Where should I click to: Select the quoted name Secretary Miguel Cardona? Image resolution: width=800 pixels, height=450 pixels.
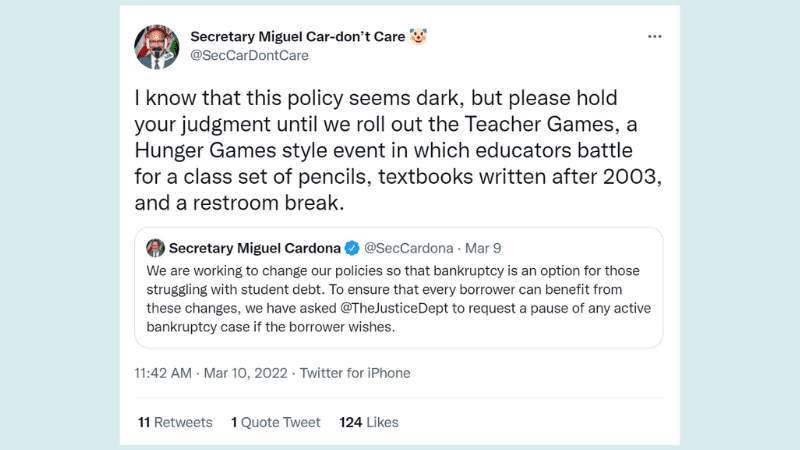pyautogui.click(x=255, y=248)
